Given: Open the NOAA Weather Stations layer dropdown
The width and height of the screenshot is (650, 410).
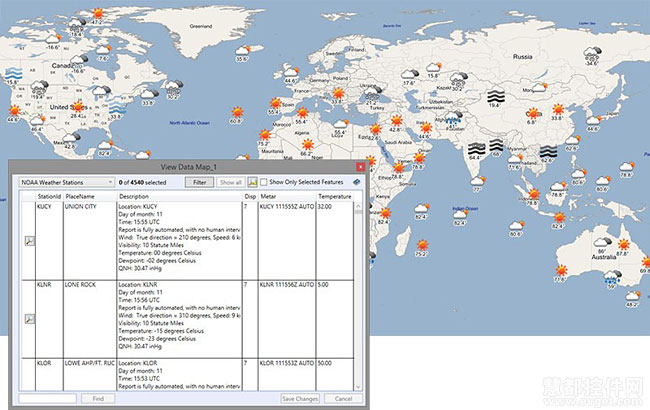Looking at the screenshot, I should pyautogui.click(x=66, y=182).
